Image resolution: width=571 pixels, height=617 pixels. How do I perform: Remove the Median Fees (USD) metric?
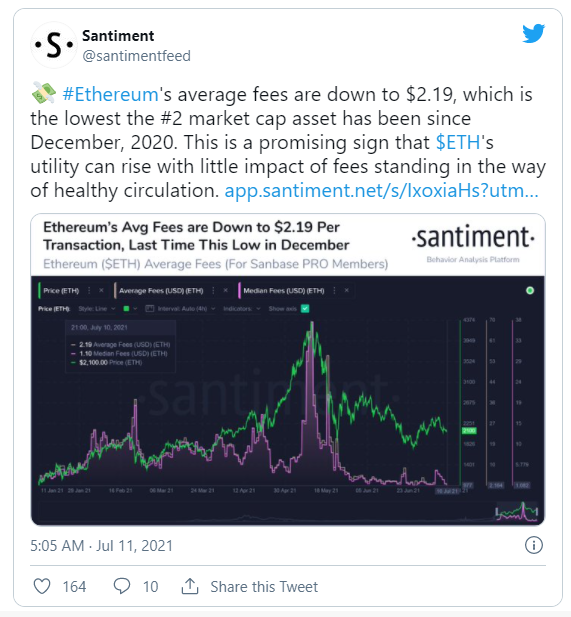346,290
